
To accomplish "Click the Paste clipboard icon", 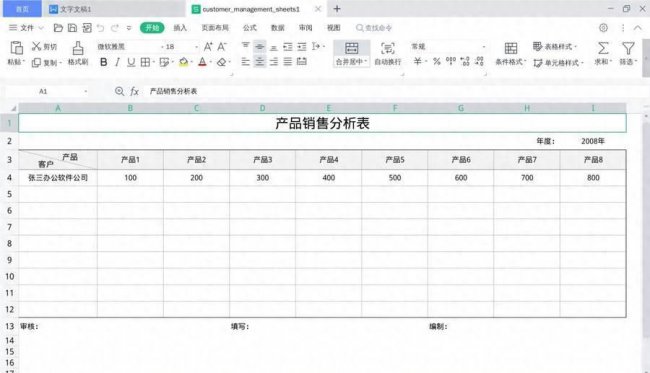I will pyautogui.click(x=16, y=48).
